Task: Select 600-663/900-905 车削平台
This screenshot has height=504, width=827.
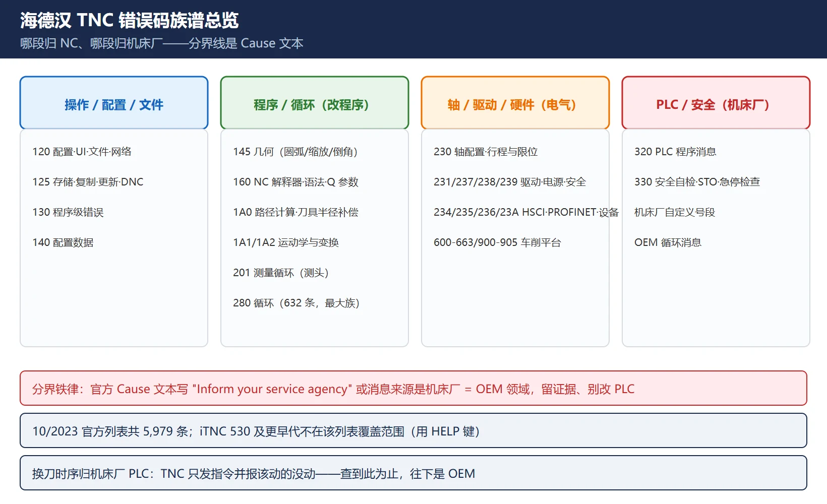Action: [x=497, y=242]
